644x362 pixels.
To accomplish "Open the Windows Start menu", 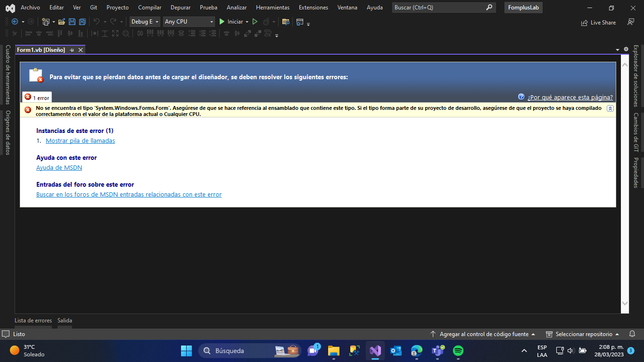I will 186,351.
